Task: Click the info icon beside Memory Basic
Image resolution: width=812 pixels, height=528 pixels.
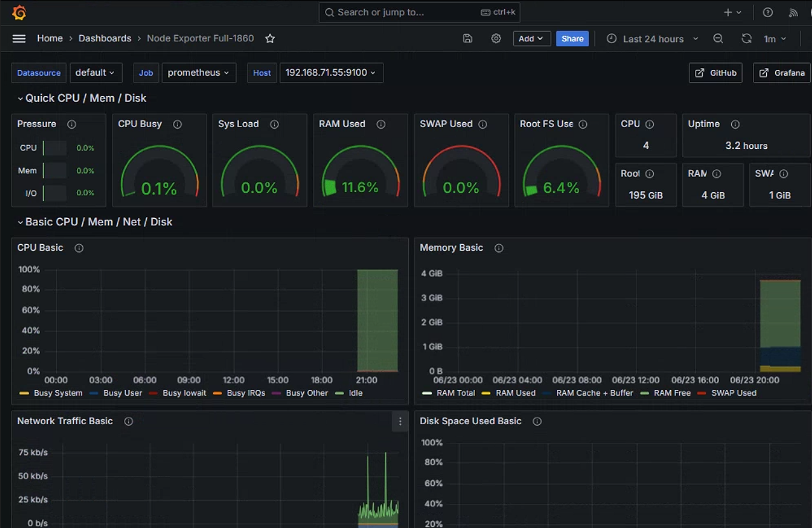Action: tap(499, 248)
